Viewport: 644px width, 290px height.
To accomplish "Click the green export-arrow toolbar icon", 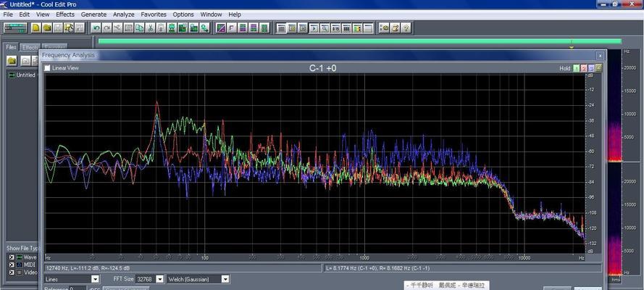I will 204,28.
